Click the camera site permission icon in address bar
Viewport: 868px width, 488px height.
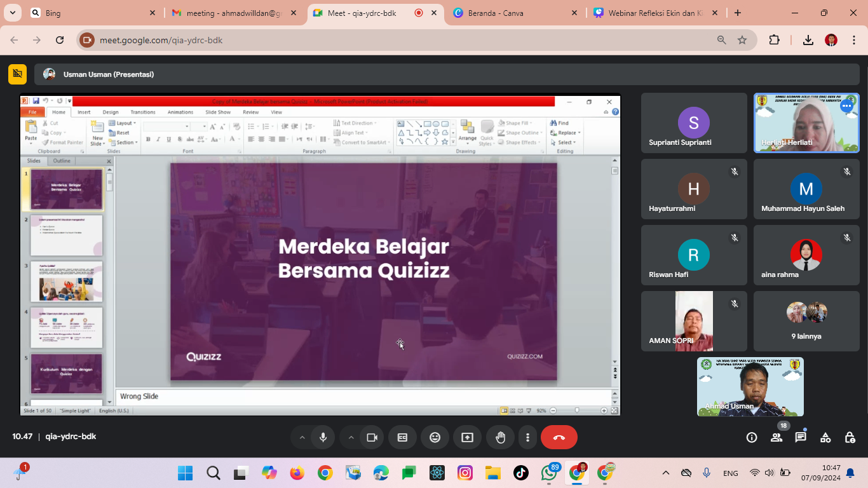pyautogui.click(x=87, y=40)
